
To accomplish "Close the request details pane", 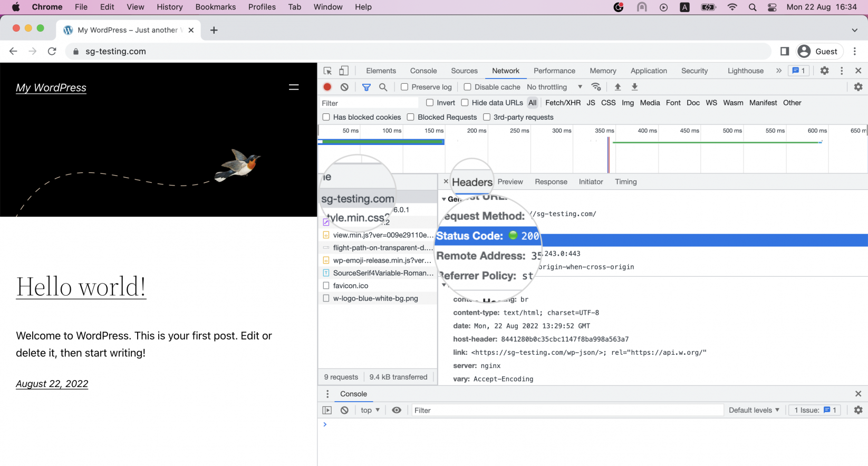I will click(x=446, y=181).
